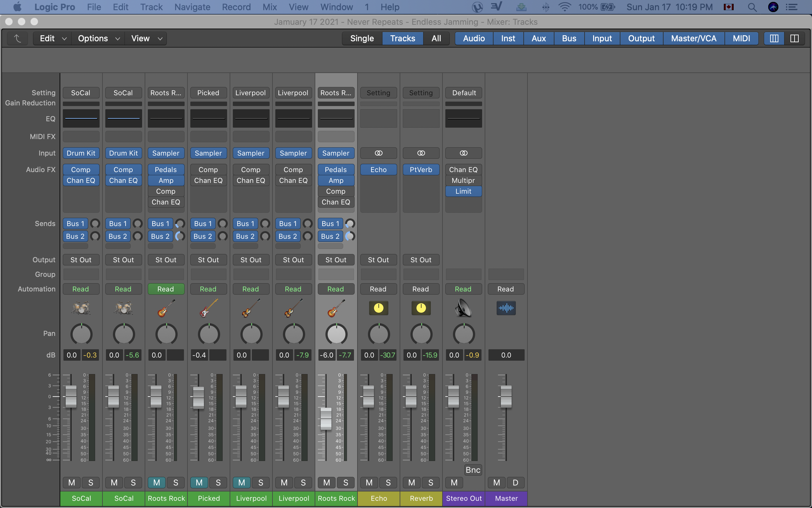Image resolution: width=812 pixels, height=508 pixels.
Task: Open St Out output menu on Reverb strip
Action: pyautogui.click(x=421, y=260)
